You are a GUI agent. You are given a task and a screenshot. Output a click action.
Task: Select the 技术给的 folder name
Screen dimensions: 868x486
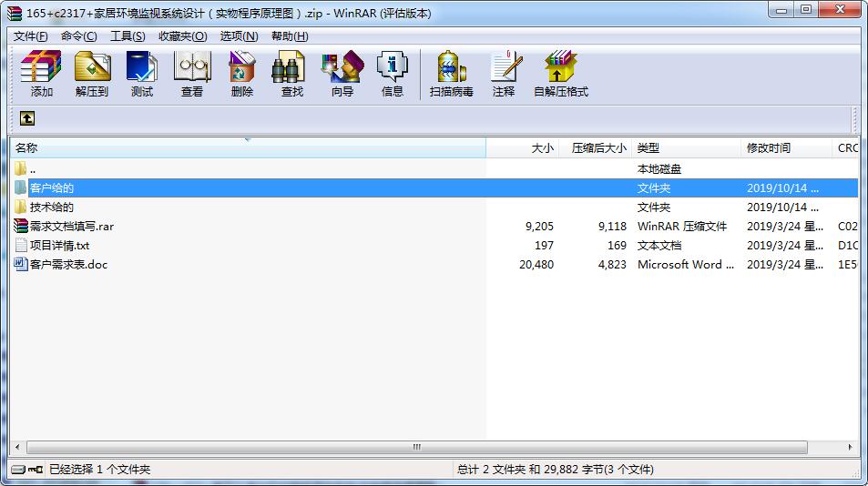pos(52,207)
